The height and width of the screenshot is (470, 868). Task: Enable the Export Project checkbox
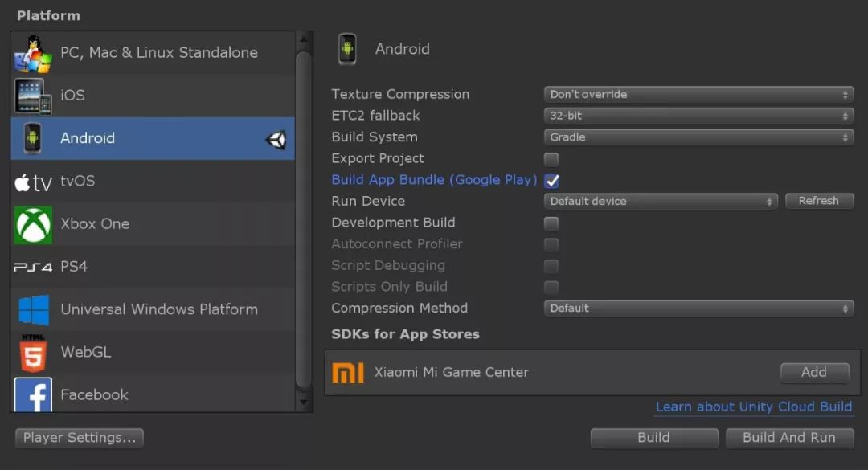point(551,159)
